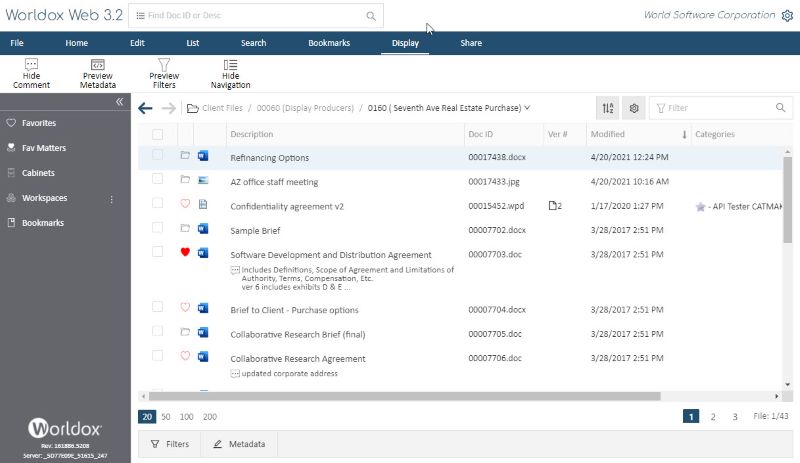Click folder icon on Collaborative Research Brief row
The image size is (800, 463).
click(185, 332)
